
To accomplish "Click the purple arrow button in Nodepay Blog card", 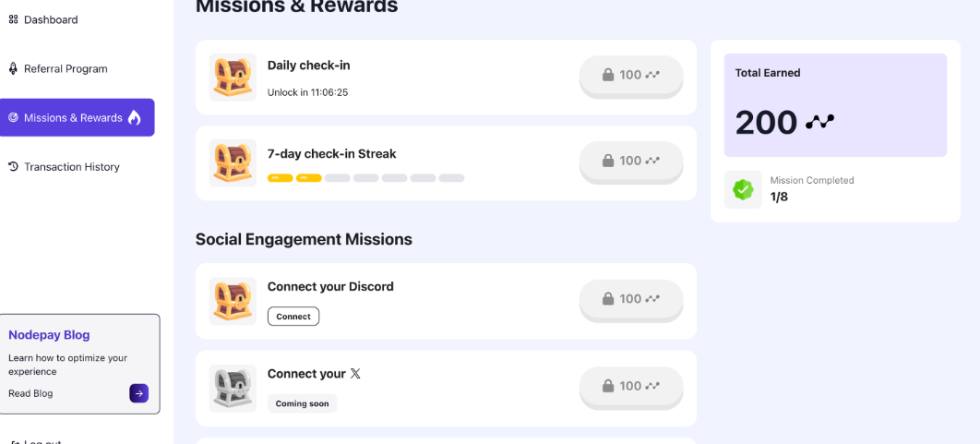I will pos(138,393).
